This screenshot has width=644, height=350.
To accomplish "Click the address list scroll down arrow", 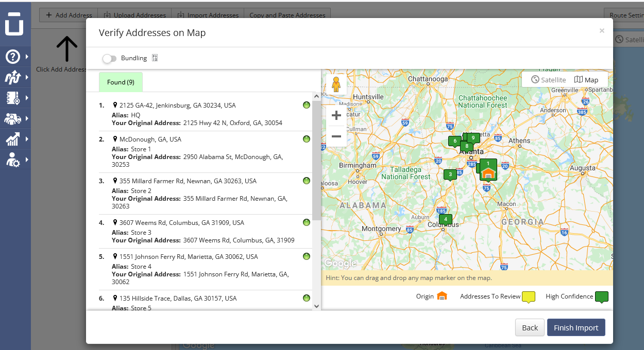I will tap(316, 306).
